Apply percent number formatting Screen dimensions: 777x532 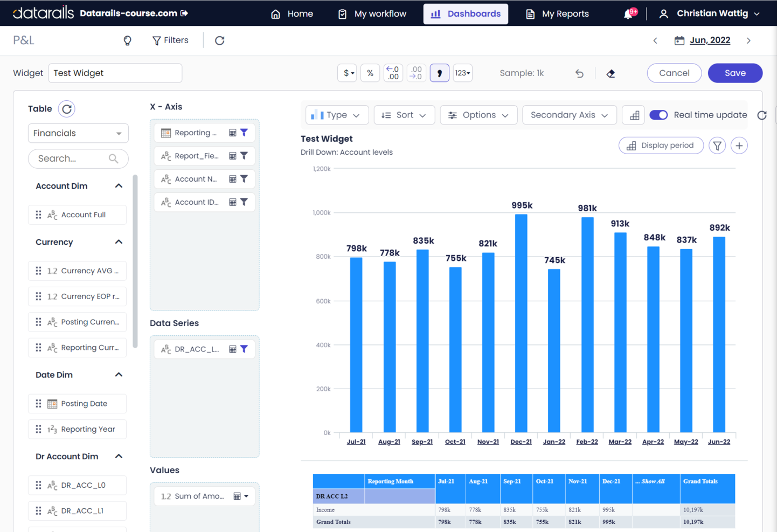[x=370, y=73]
